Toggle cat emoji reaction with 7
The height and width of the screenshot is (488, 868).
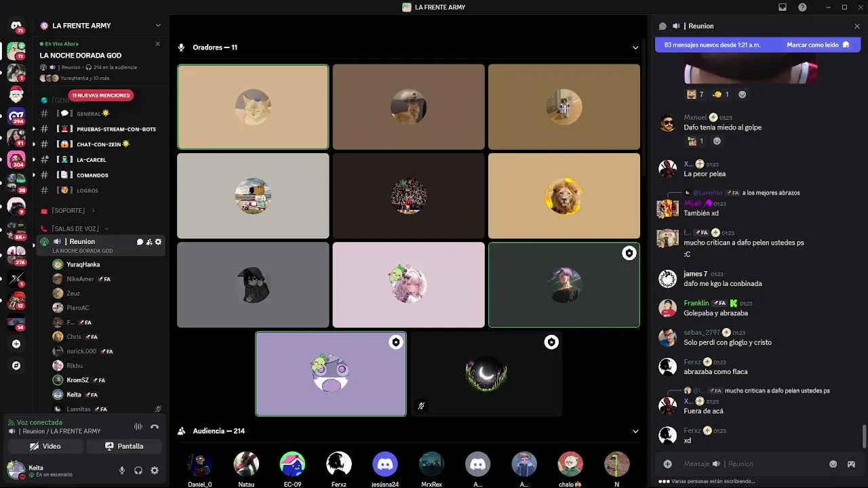click(x=695, y=94)
